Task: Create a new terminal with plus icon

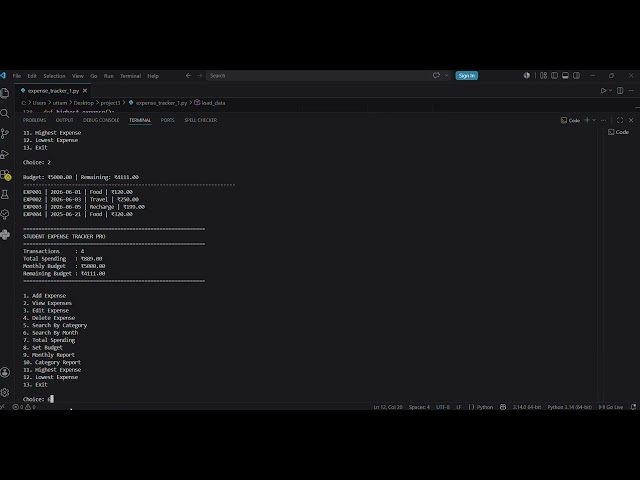Action: [587, 120]
